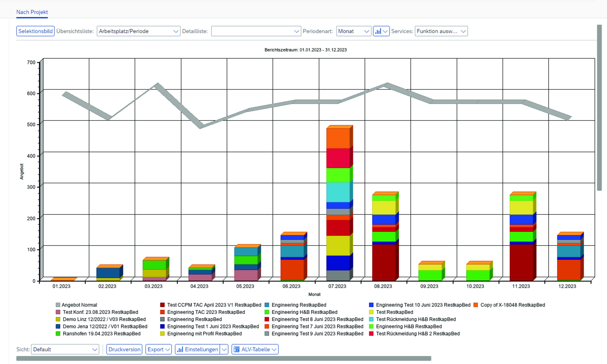
Task: Open arrow next to Einstellungen button
Action: (x=224, y=349)
